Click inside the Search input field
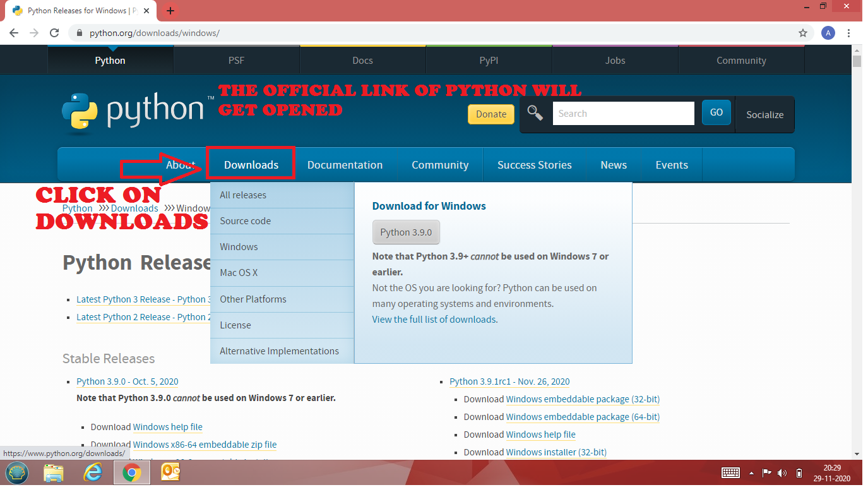Screen dimensions: 868x492 (x=623, y=113)
